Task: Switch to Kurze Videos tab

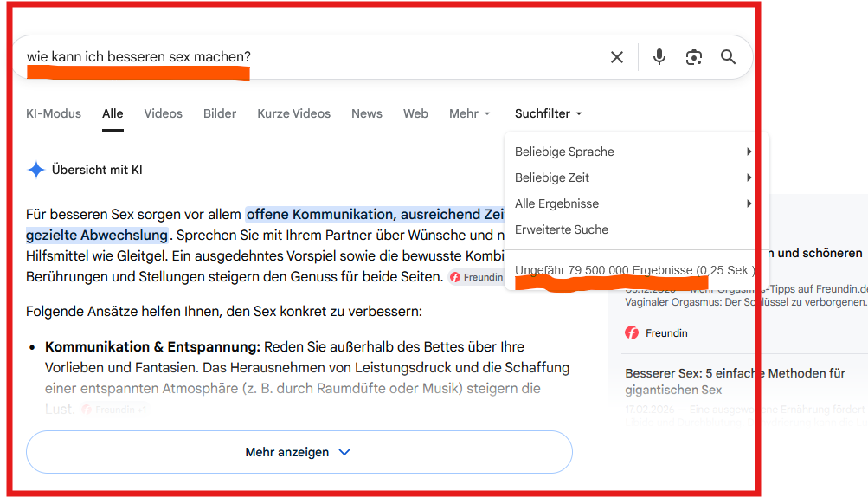Action: pos(294,113)
